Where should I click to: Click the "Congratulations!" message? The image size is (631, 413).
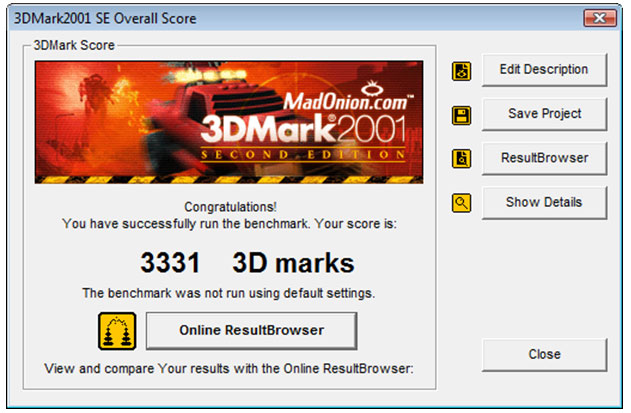(230, 207)
